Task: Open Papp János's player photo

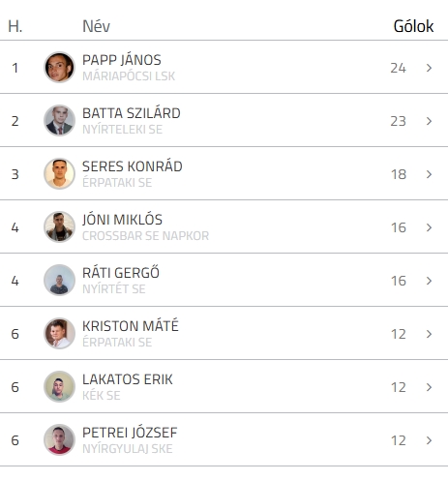Action: pyautogui.click(x=59, y=67)
